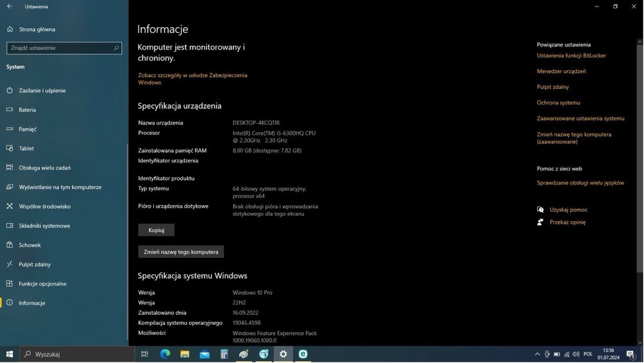Go back using the arrow next to Ustawienia
Image resolution: width=644 pixels, height=363 pixels.
[x=10, y=6]
